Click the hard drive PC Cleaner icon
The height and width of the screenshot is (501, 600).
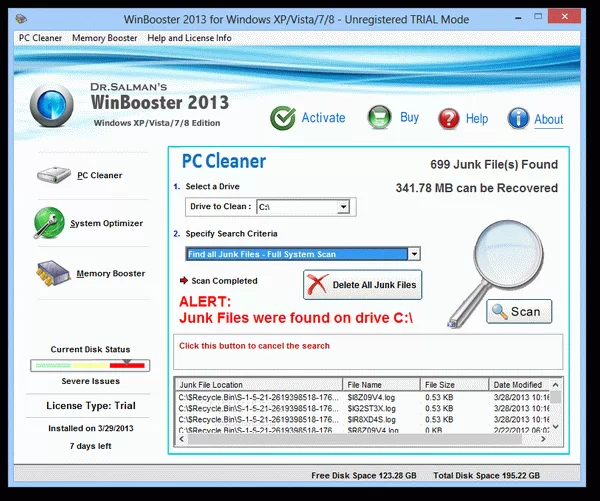tap(54, 175)
